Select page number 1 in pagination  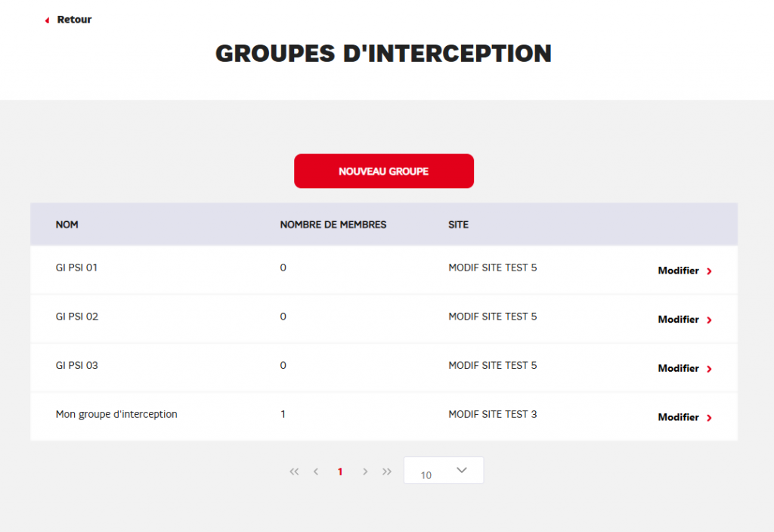pyautogui.click(x=340, y=472)
